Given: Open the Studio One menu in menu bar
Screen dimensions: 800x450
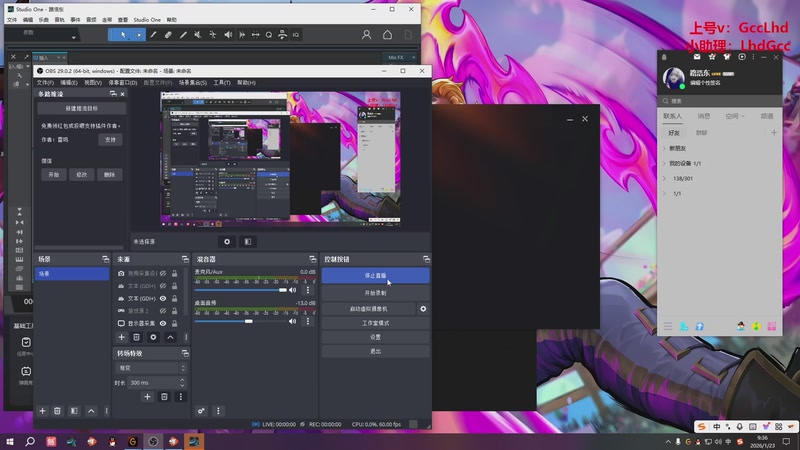Looking at the screenshot, I should tap(147, 20).
